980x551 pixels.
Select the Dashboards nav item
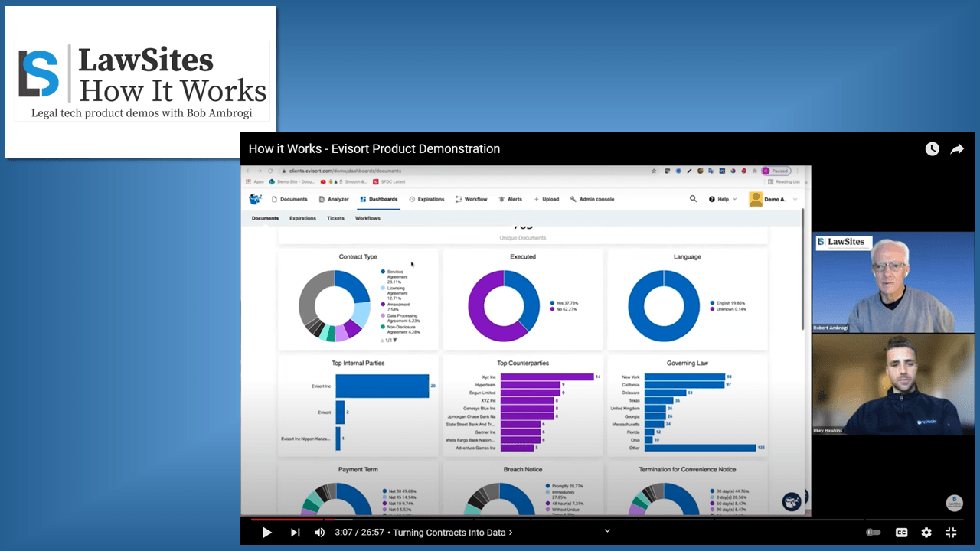click(x=379, y=199)
